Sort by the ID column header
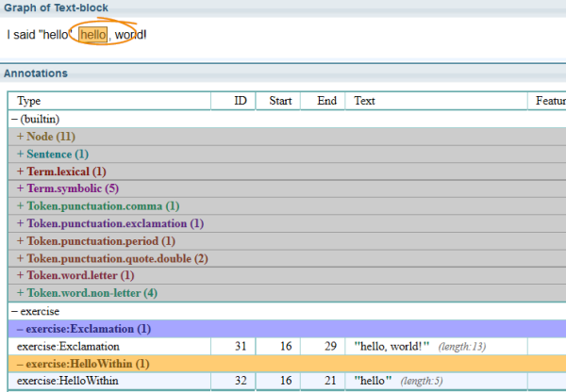 (240, 101)
